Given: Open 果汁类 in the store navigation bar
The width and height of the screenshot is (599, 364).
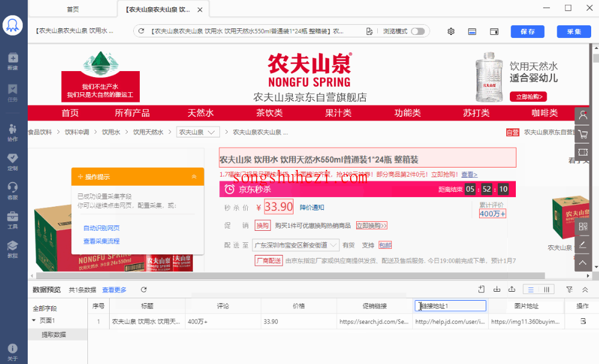Looking at the screenshot, I should coord(338,113).
